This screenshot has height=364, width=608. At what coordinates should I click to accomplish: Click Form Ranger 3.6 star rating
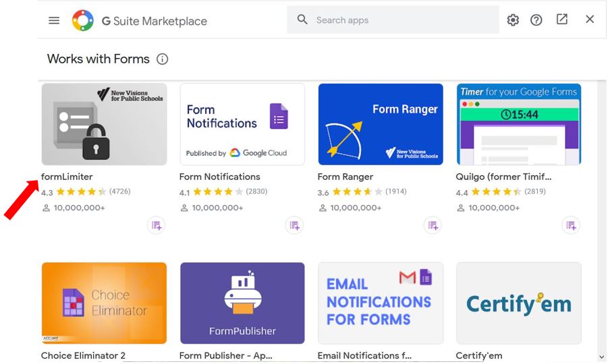pyautogui.click(x=357, y=191)
